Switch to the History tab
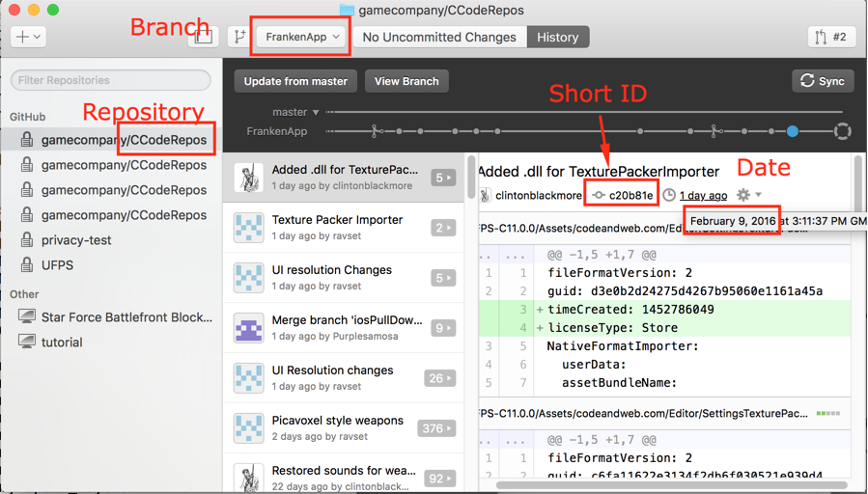The height and width of the screenshot is (494, 868). click(557, 37)
